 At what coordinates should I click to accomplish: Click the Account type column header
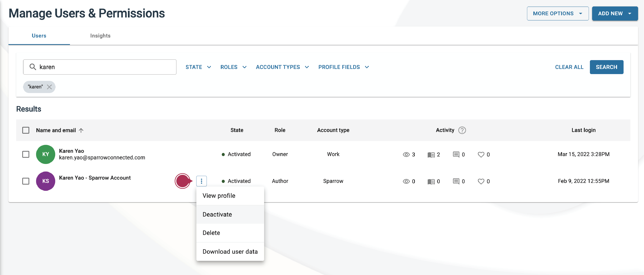click(333, 130)
